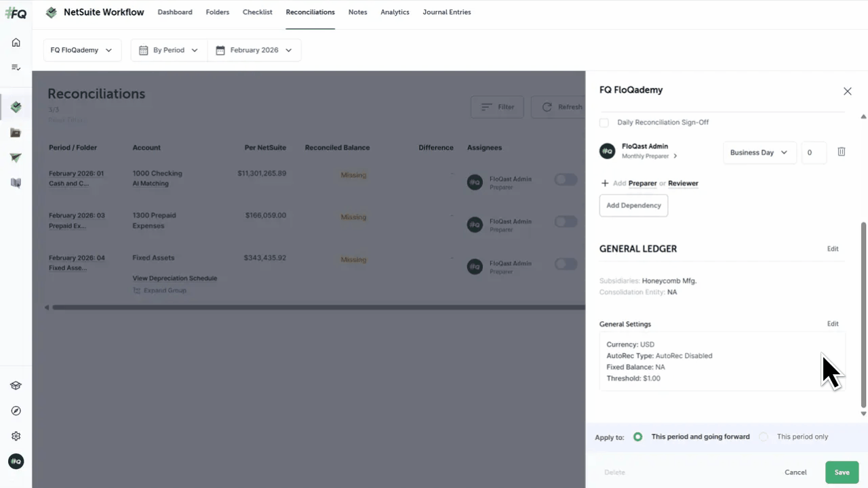868x488 pixels.
Task: Click the 1300 Prepaid Expenses account
Action: click(154, 220)
